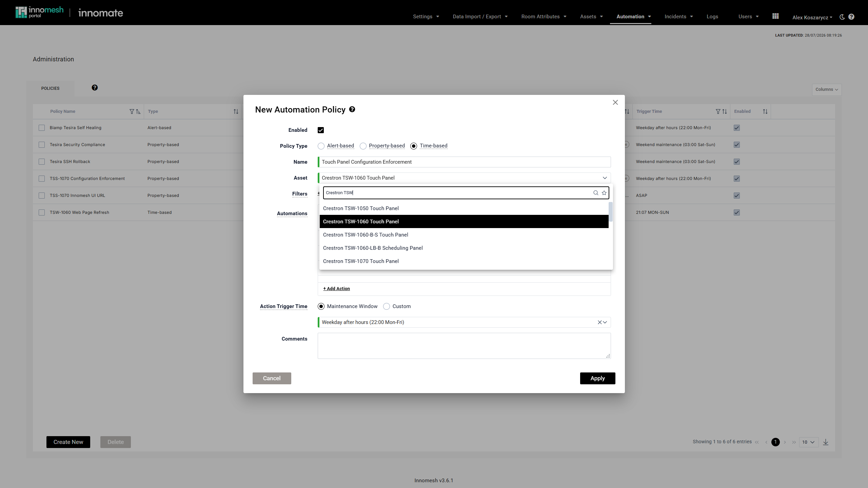The image size is (868, 488).
Task: Download the table using export icon
Action: click(x=826, y=442)
